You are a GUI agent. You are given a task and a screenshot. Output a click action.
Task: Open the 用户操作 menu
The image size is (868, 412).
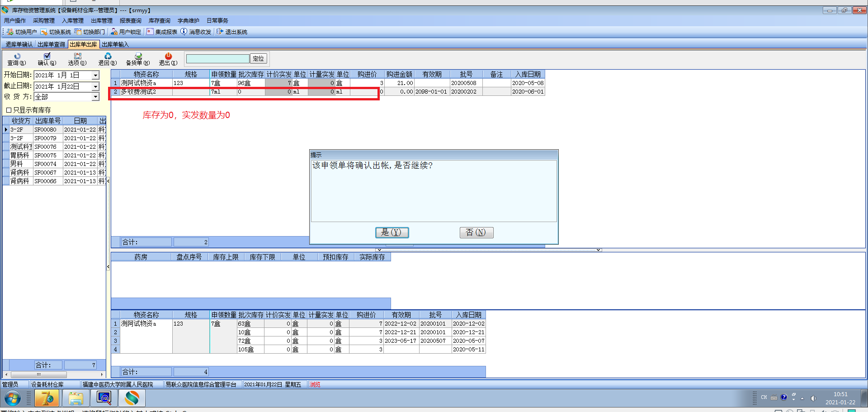pyautogui.click(x=15, y=21)
